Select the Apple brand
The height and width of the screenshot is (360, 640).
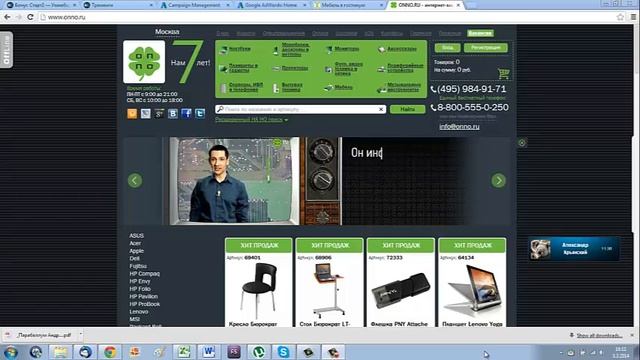[x=136, y=251]
